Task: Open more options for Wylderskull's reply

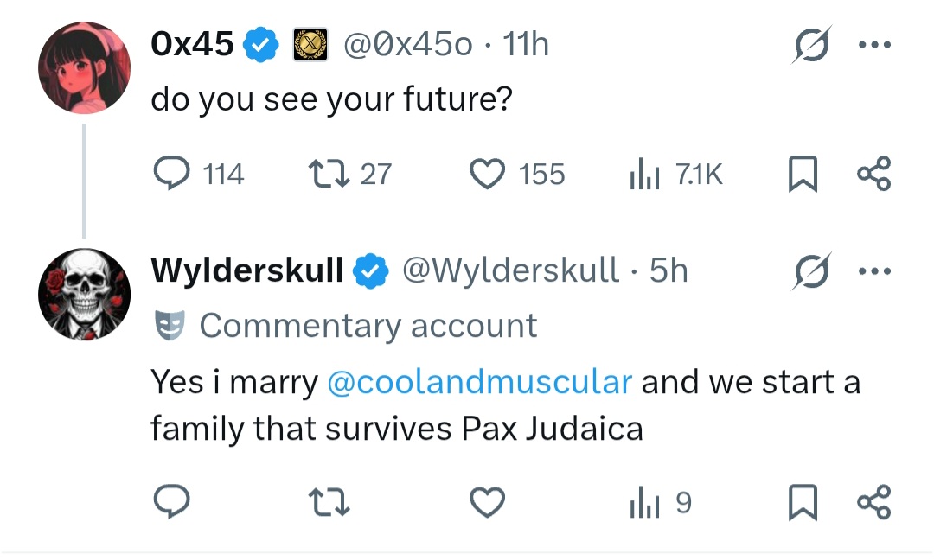Action: click(x=874, y=270)
